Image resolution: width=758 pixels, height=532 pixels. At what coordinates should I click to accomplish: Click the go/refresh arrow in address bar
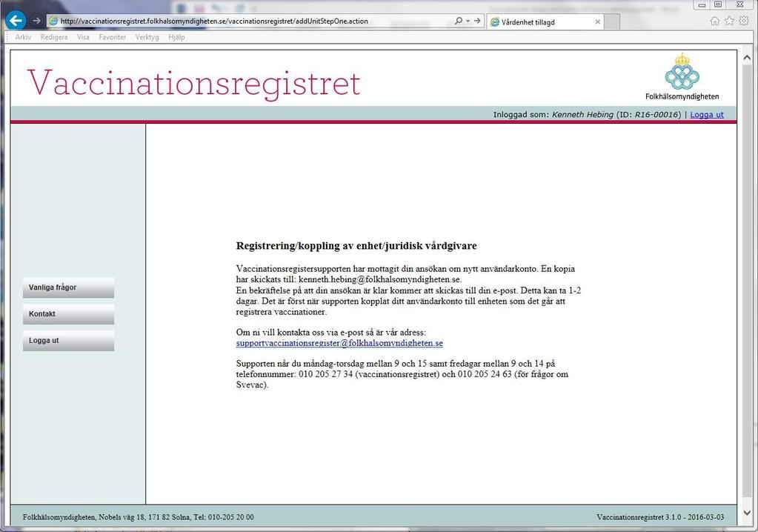(x=478, y=21)
